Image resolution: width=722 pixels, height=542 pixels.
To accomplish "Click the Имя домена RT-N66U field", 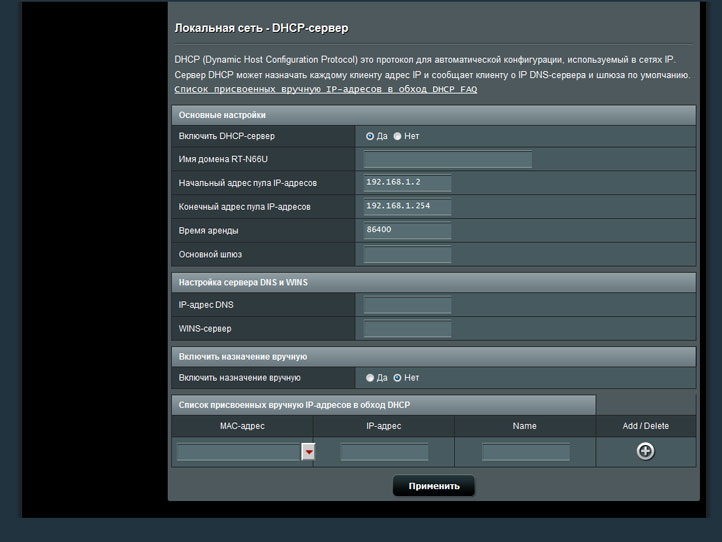I will pyautogui.click(x=447, y=160).
